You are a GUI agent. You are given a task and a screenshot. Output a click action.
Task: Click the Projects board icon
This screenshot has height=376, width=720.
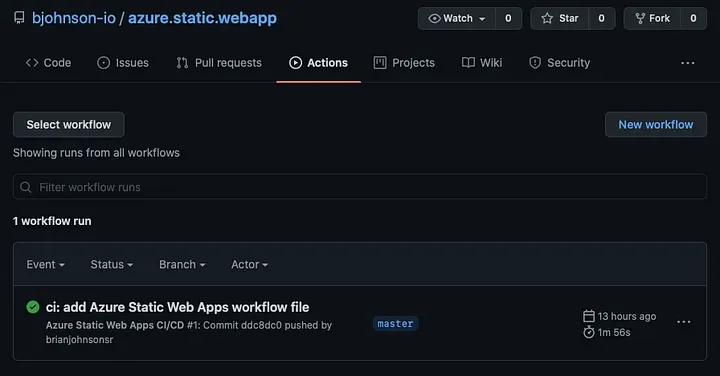click(x=380, y=63)
